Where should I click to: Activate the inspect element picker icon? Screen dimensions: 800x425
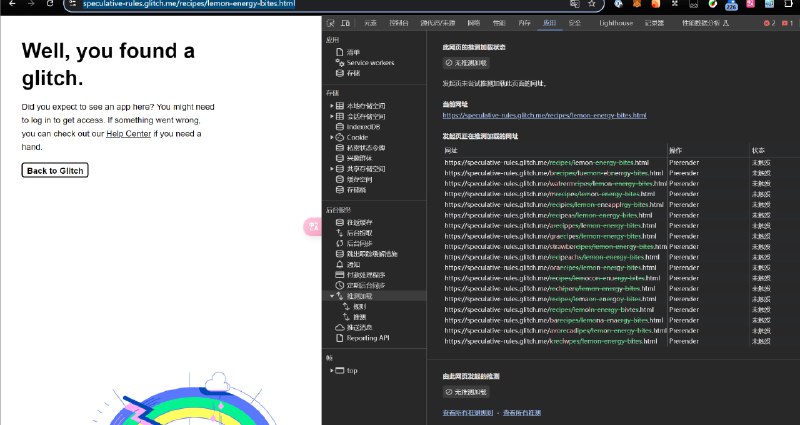331,23
